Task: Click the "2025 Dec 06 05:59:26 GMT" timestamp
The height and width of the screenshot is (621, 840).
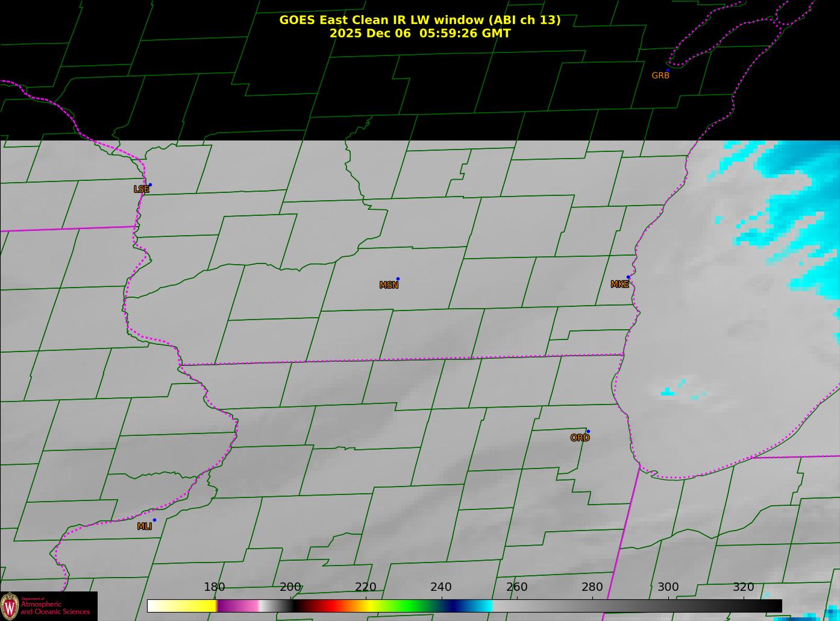Action: 420,33
